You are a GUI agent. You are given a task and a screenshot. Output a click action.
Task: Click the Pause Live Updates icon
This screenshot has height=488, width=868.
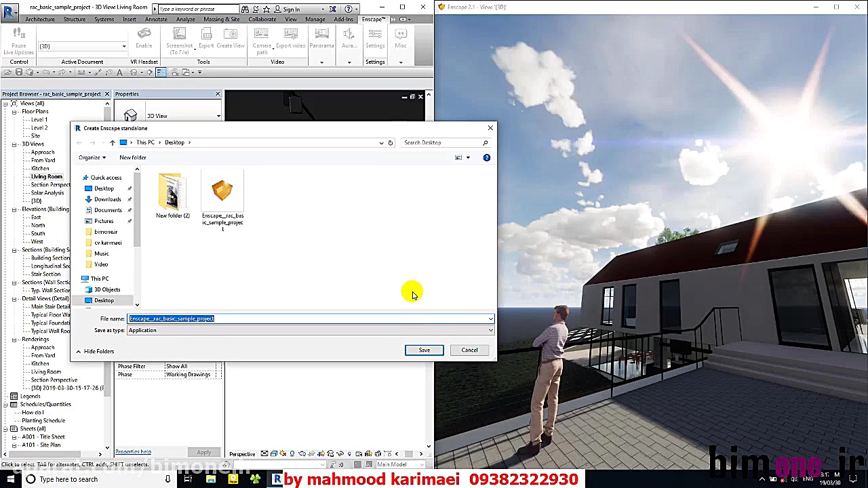[x=18, y=34]
